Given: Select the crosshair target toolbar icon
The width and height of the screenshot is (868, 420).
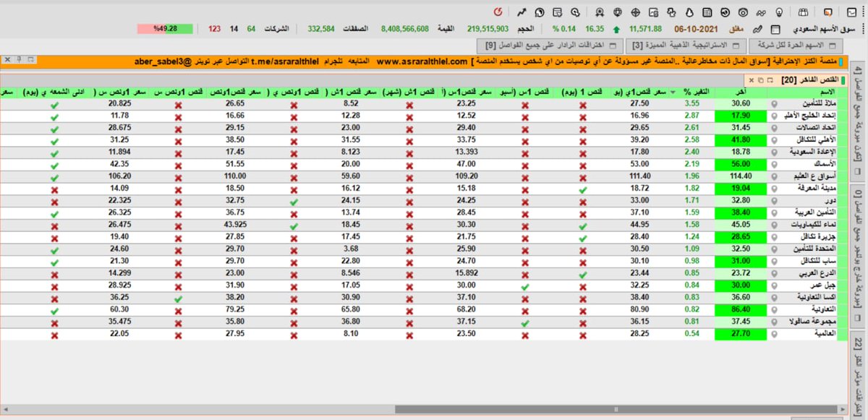Looking at the screenshot, I should click(636, 12).
